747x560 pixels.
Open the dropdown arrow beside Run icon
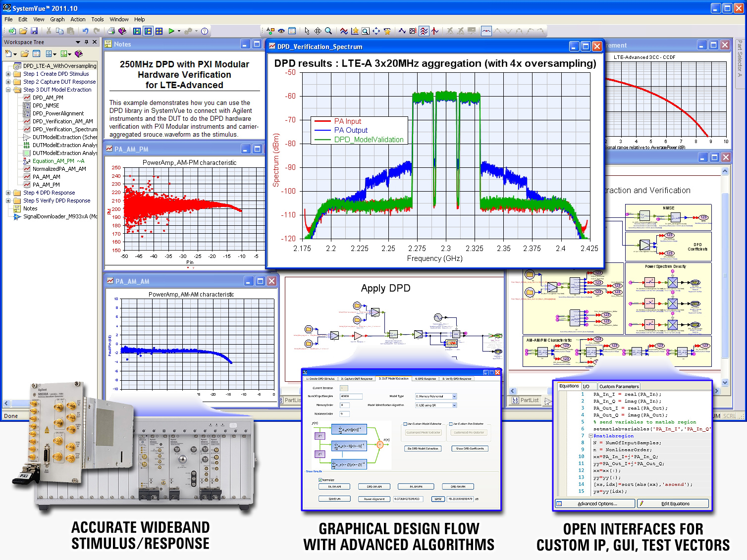[x=178, y=31]
